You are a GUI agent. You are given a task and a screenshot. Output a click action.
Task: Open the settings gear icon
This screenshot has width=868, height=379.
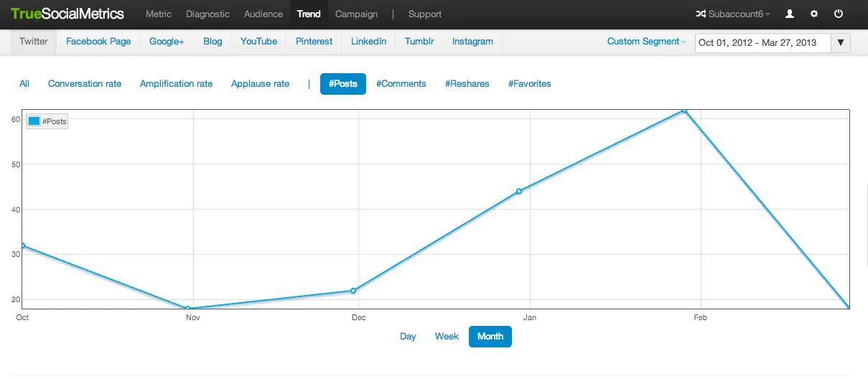pyautogui.click(x=814, y=14)
